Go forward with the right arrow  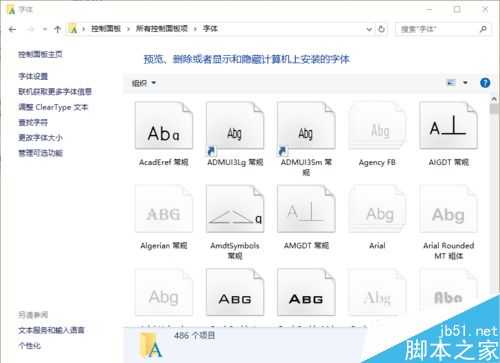[x=31, y=29]
